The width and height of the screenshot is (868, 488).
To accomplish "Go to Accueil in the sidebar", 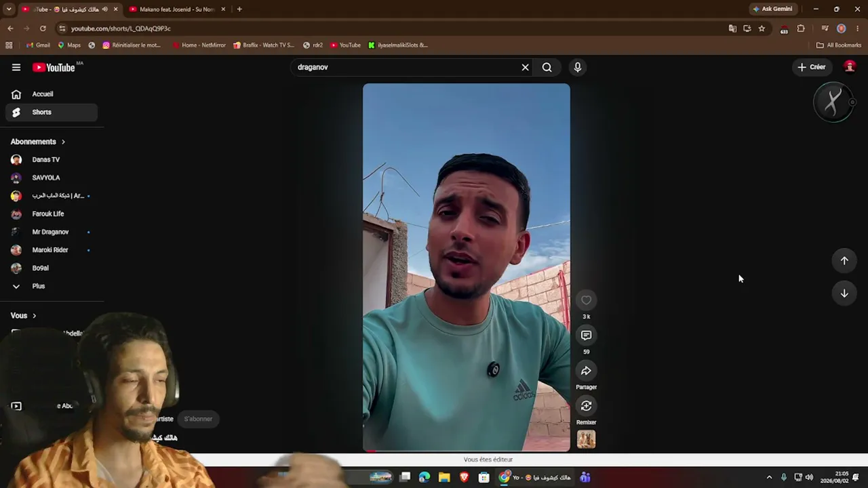I will pos(52,94).
